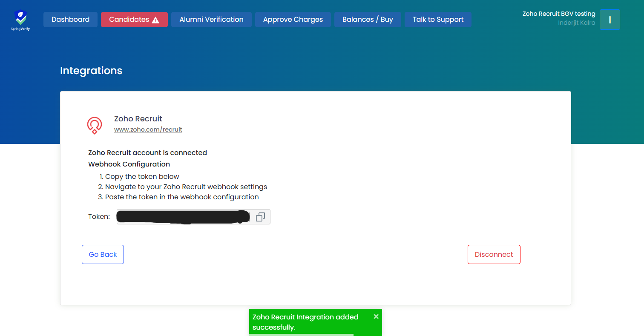The width and height of the screenshot is (644, 336).
Task: Click the SpringVerify logo
Action: (20, 20)
